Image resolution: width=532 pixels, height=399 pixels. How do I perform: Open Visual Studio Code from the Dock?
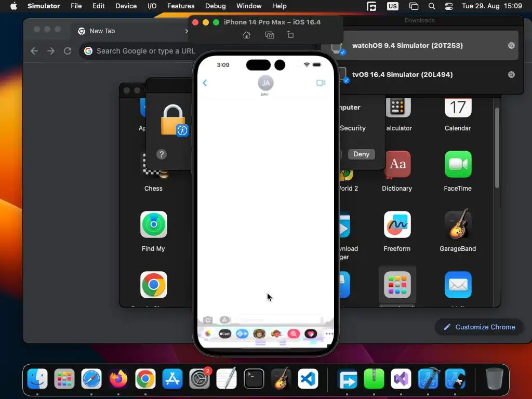(x=308, y=379)
